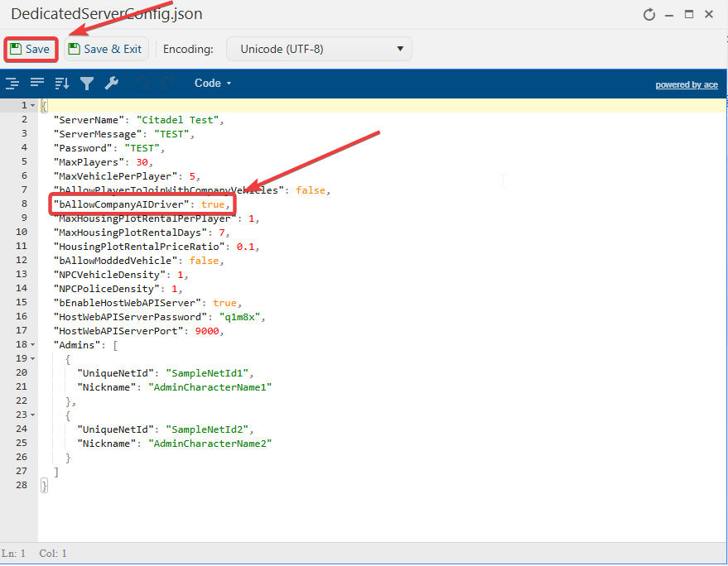Click the bAllowCompanyAIDriver true value
The width and height of the screenshot is (728, 566).
click(x=213, y=204)
